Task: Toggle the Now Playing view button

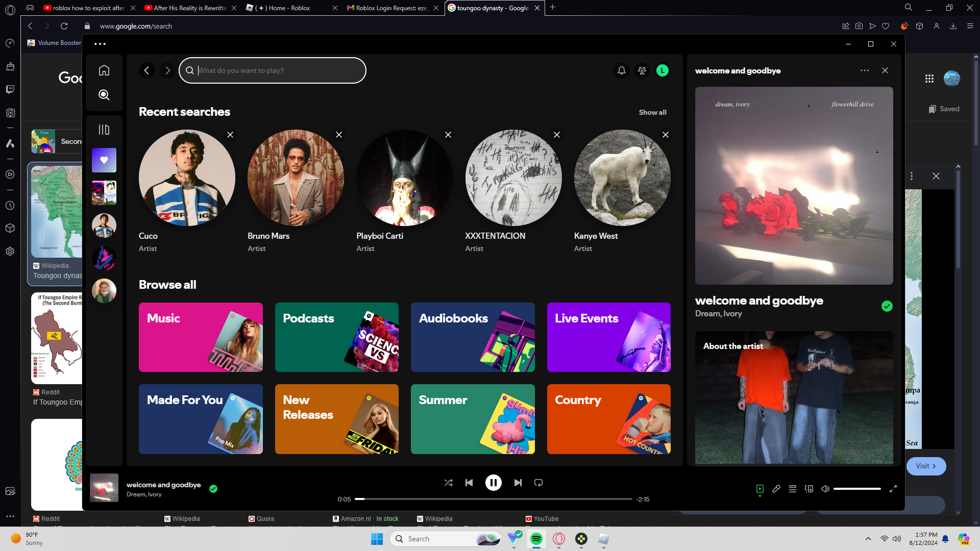Action: click(x=760, y=489)
